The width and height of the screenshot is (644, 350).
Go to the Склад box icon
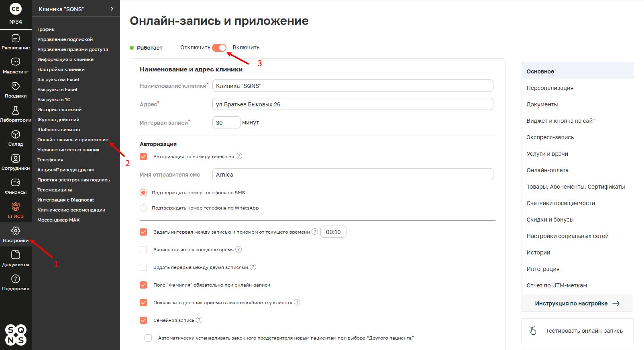tap(16, 134)
